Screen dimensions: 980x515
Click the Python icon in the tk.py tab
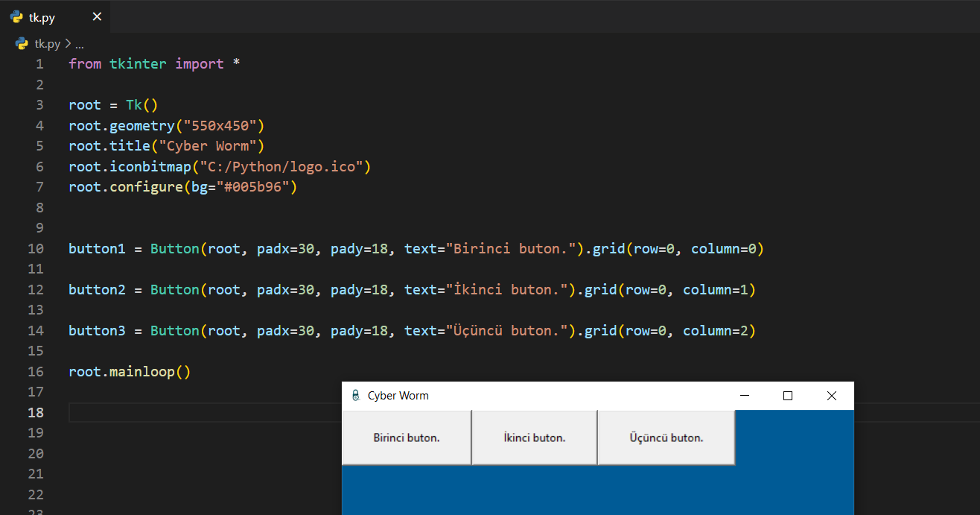(x=16, y=17)
